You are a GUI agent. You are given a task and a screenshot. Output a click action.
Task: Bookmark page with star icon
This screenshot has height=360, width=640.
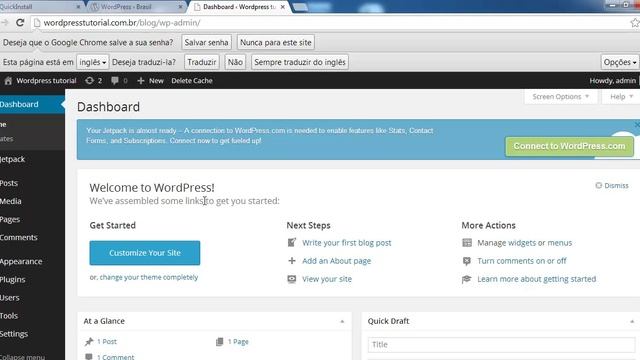pyautogui.click(x=635, y=23)
